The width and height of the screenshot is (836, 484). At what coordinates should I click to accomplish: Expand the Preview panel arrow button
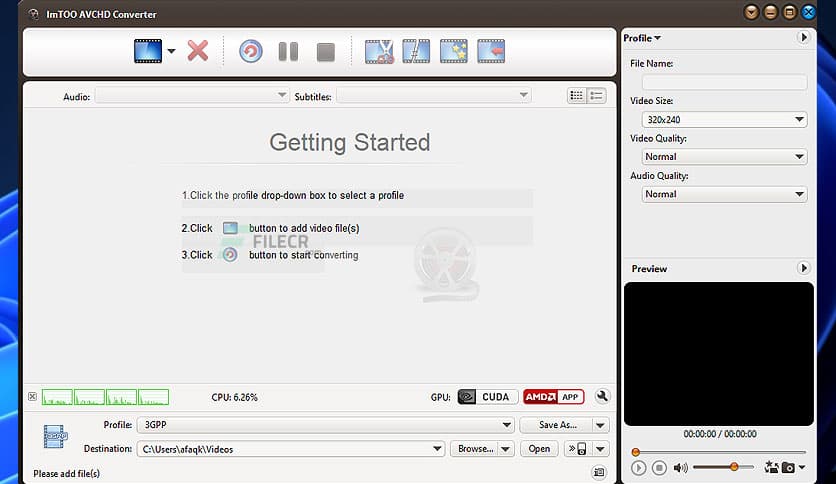click(803, 268)
